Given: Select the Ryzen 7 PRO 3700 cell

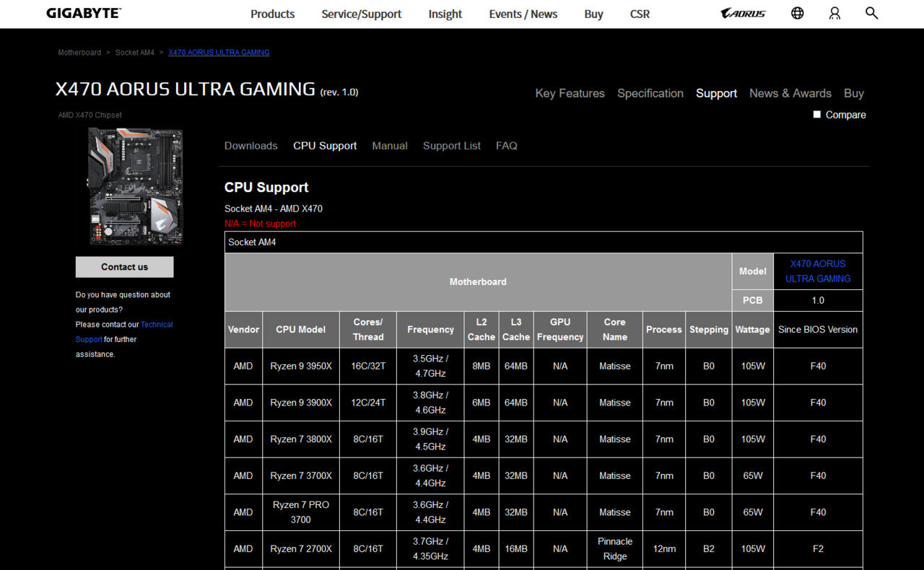Looking at the screenshot, I should (x=301, y=512).
